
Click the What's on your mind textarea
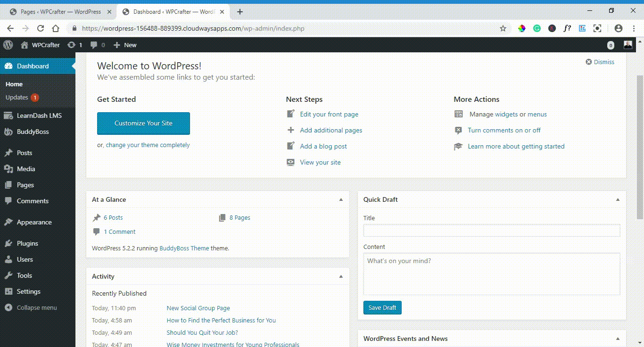click(x=492, y=274)
